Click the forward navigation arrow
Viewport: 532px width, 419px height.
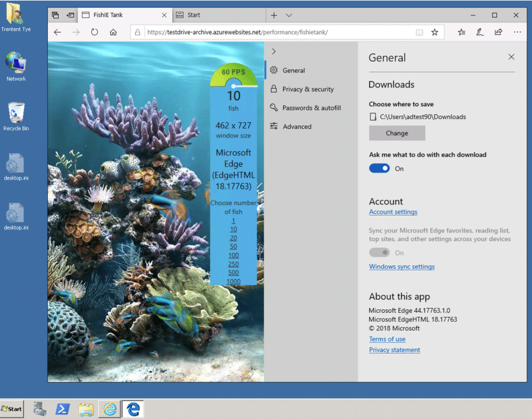tap(76, 32)
